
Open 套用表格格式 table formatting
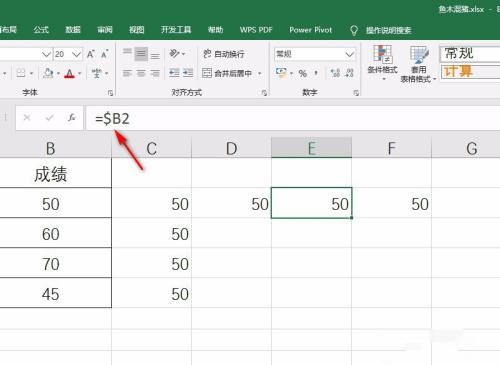click(x=418, y=64)
